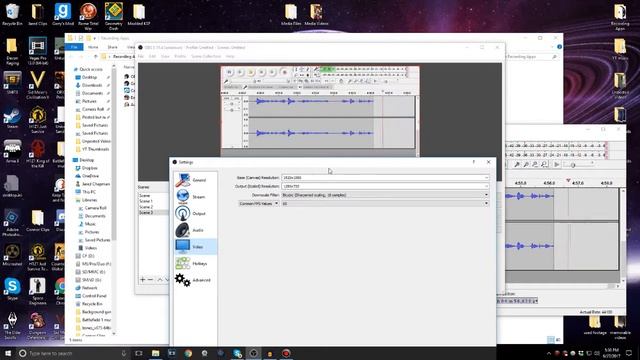640x360 pixels.
Task: Open Chrome from the taskbar
Action: [188, 353]
